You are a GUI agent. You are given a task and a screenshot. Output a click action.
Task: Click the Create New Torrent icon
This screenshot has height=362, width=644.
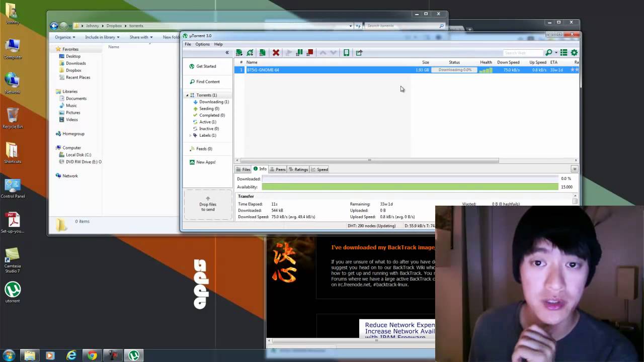pos(262,52)
